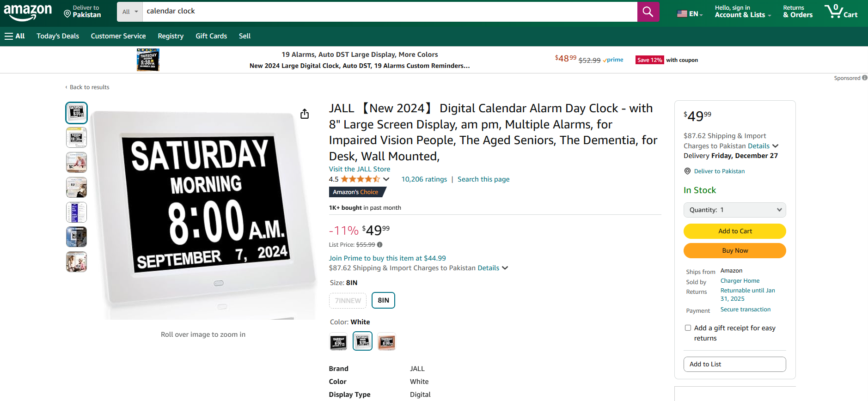Select the third product thumbnail
Viewport: 868px width, 401px height.
76,163
